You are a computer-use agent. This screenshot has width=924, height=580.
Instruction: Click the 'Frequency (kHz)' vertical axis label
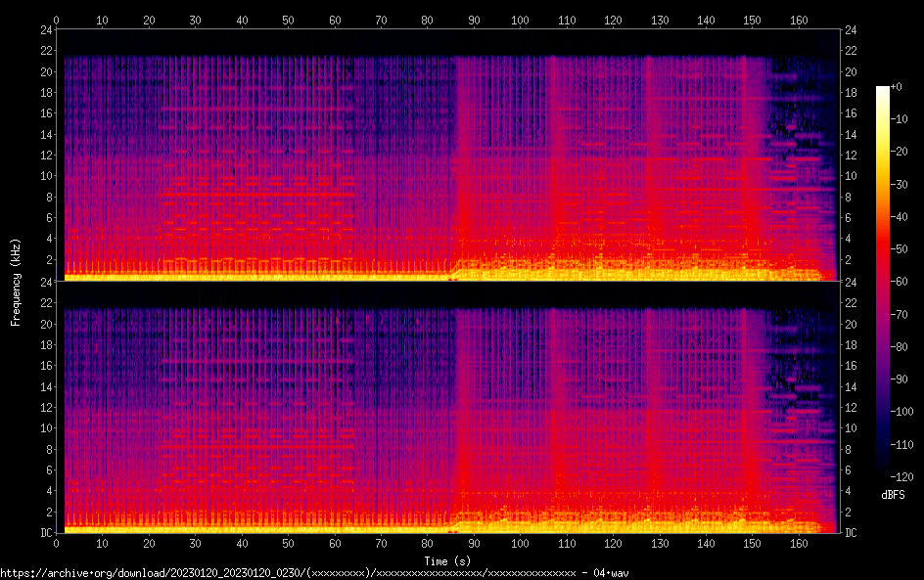point(16,281)
